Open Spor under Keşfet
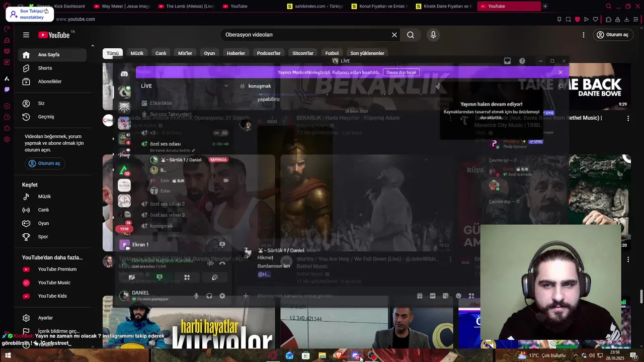 click(52, 237)
